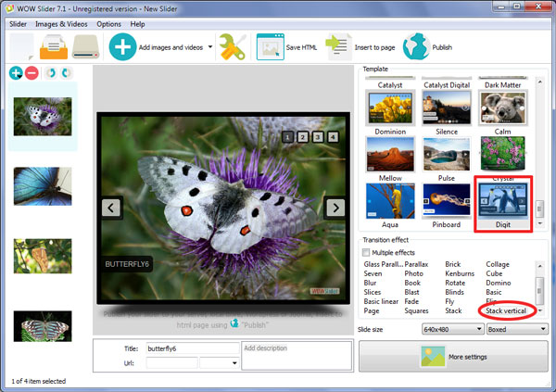This screenshot has height=392, width=556.
Task: Go to previous slide arrow in preview
Action: 111,208
